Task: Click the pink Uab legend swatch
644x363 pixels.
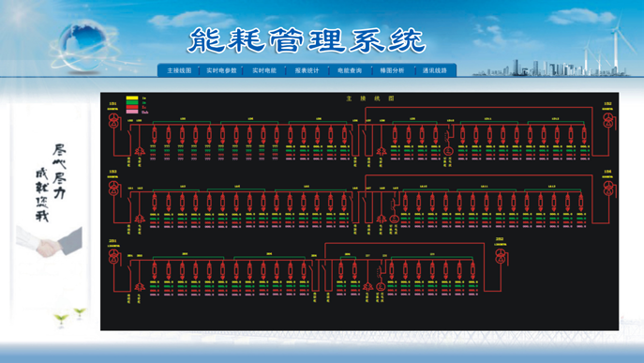Action: 132,112
